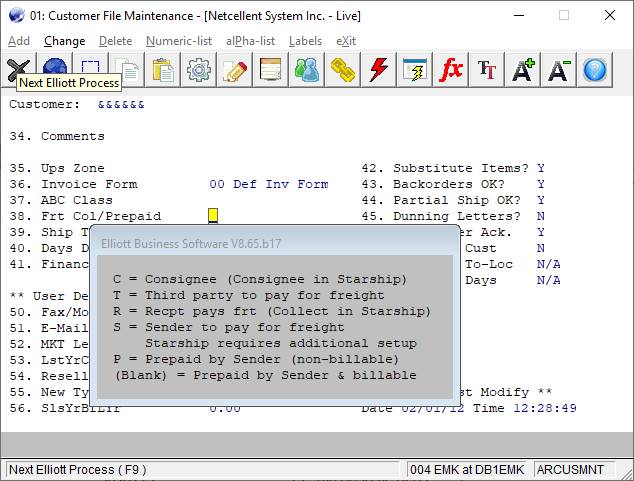This screenshot has height=481, width=634.
Task: Open the Add menu
Action: [x=19, y=41]
